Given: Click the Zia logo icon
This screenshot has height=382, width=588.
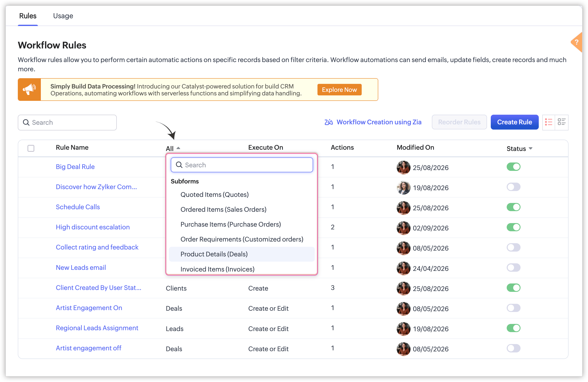Looking at the screenshot, I should click(x=329, y=122).
